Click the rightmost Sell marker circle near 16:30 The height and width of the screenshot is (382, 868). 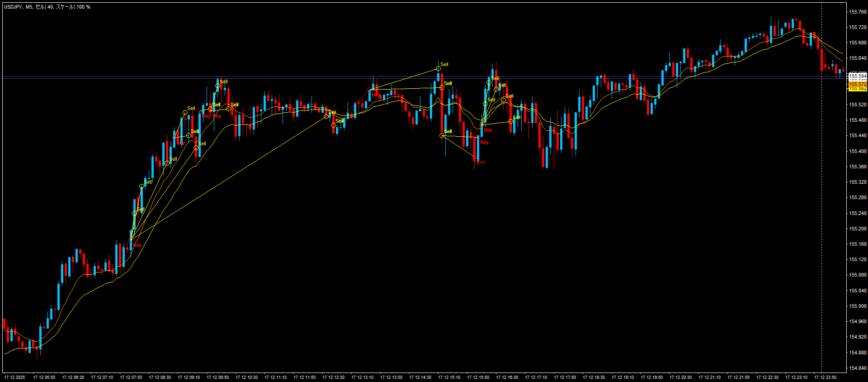510,121
